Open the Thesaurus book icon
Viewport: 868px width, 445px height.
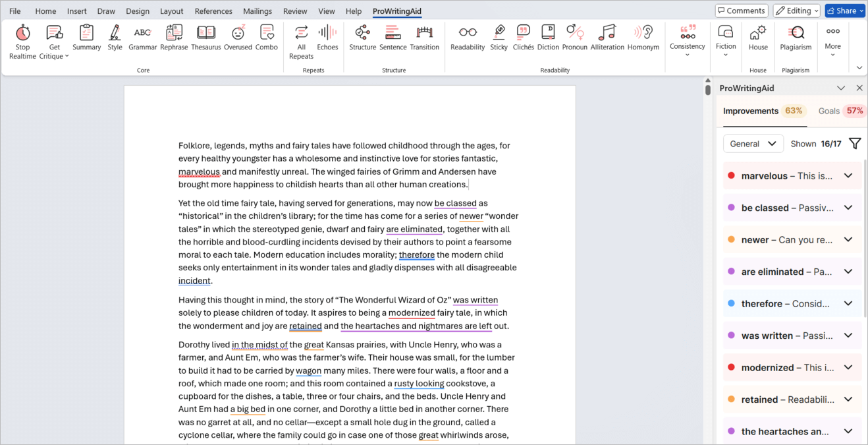tap(206, 33)
